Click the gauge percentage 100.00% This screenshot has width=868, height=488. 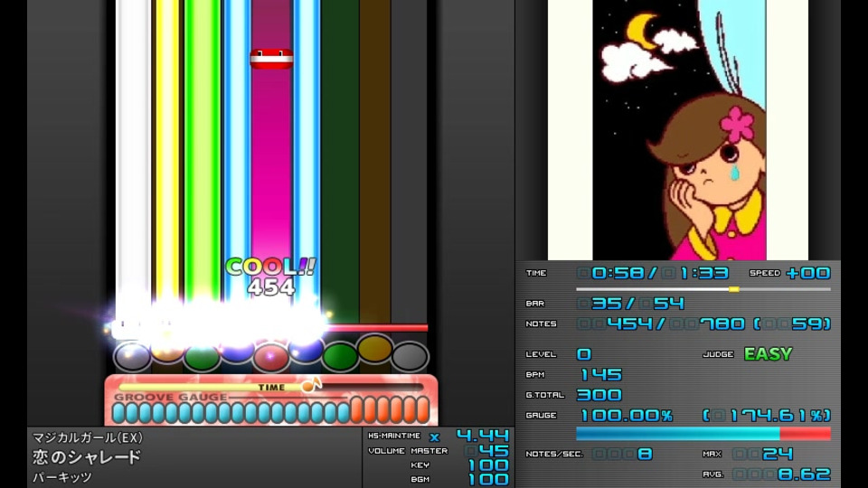626,416
